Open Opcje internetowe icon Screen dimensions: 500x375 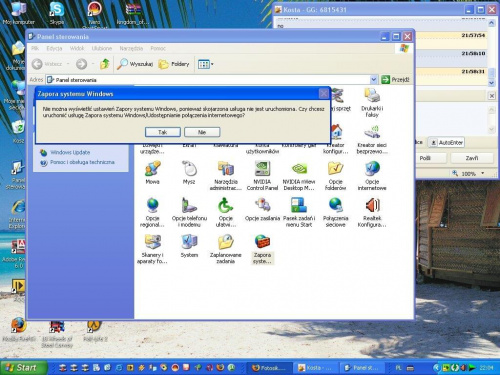pos(372,175)
